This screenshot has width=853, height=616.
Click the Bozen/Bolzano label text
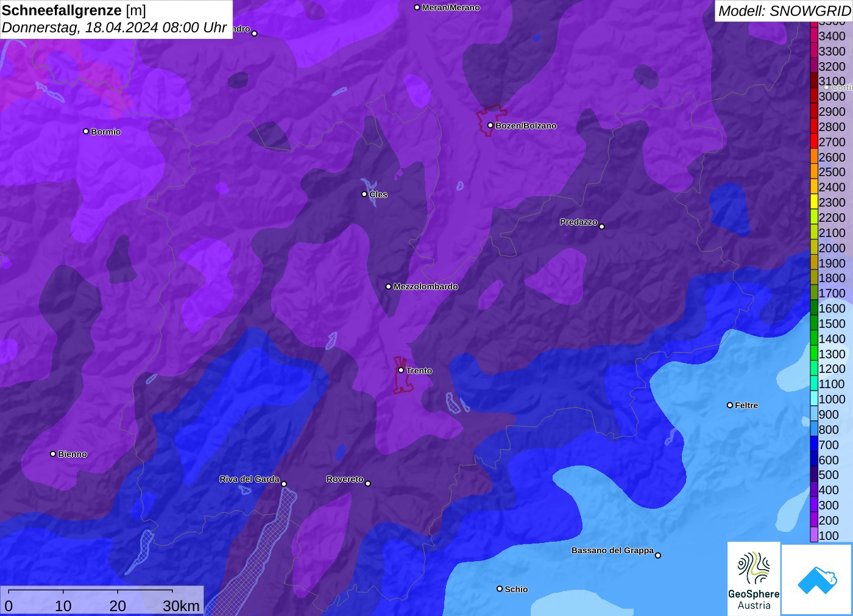click(526, 126)
